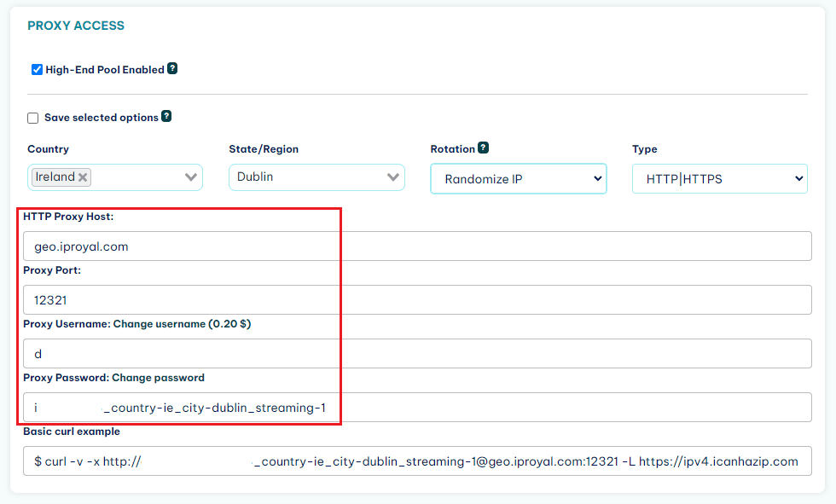Click HTTP Proxy Host field geo.iproyal.com

417,246
